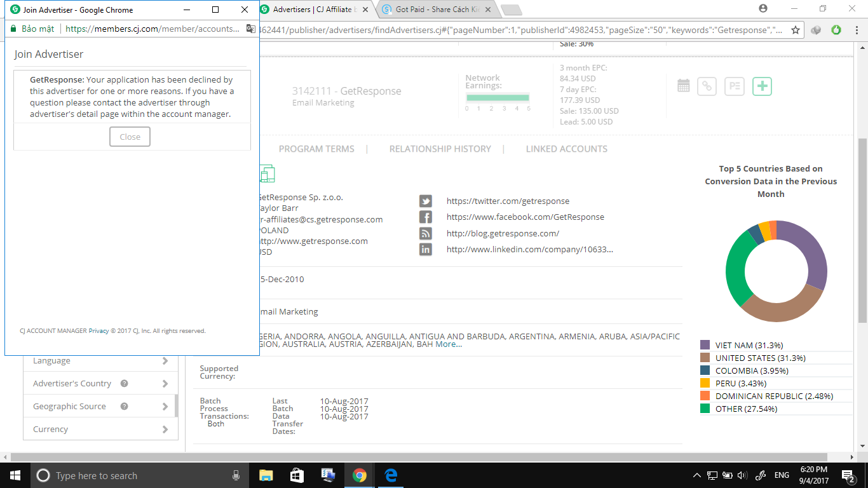The height and width of the screenshot is (488, 868).
Task: Open the Chrome three-dot menu
Action: click(855, 30)
